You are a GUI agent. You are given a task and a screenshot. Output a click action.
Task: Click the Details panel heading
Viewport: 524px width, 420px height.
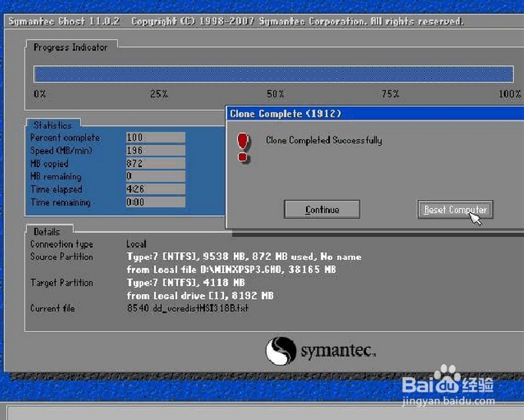pyautogui.click(x=47, y=231)
